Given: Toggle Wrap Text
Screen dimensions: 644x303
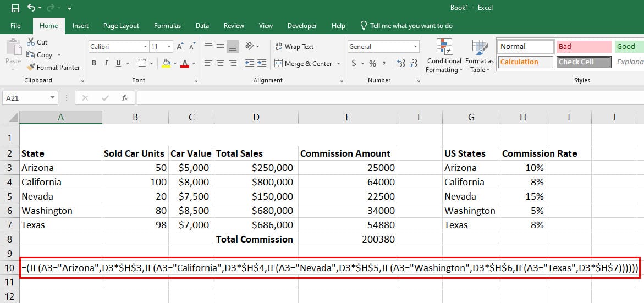Looking at the screenshot, I should coord(294,46).
